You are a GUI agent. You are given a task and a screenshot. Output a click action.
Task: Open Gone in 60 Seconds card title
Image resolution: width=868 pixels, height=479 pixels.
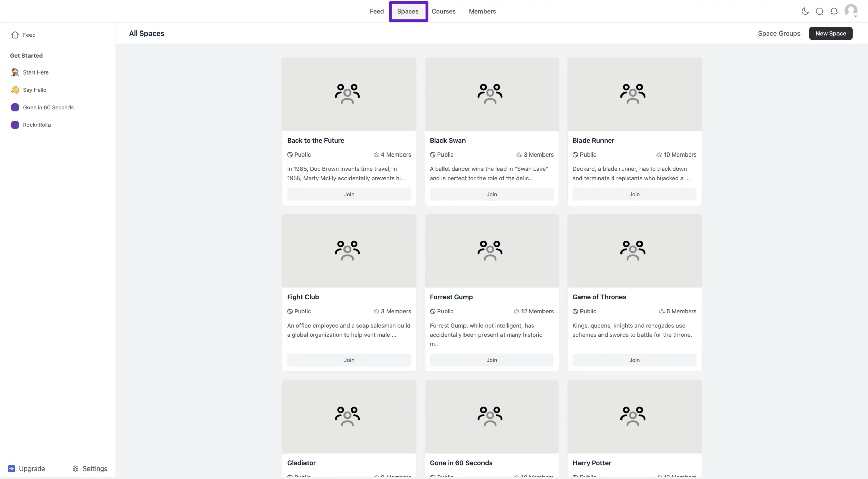click(461, 463)
